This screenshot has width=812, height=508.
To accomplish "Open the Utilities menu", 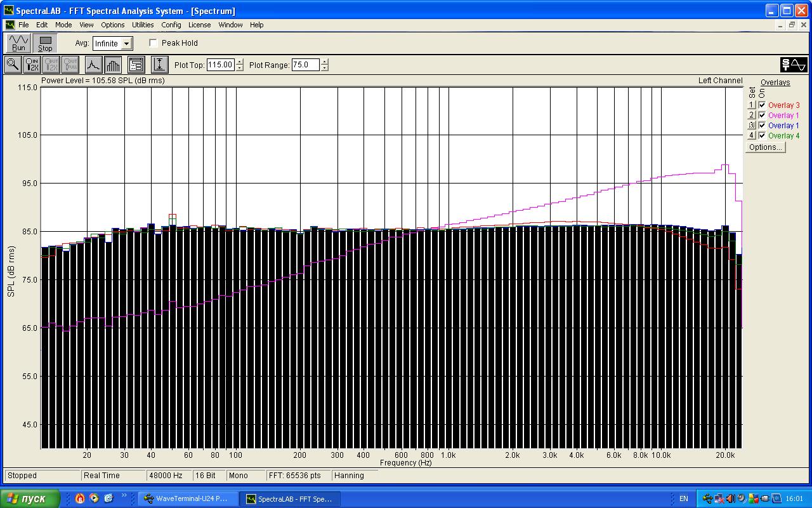I will click(x=143, y=25).
